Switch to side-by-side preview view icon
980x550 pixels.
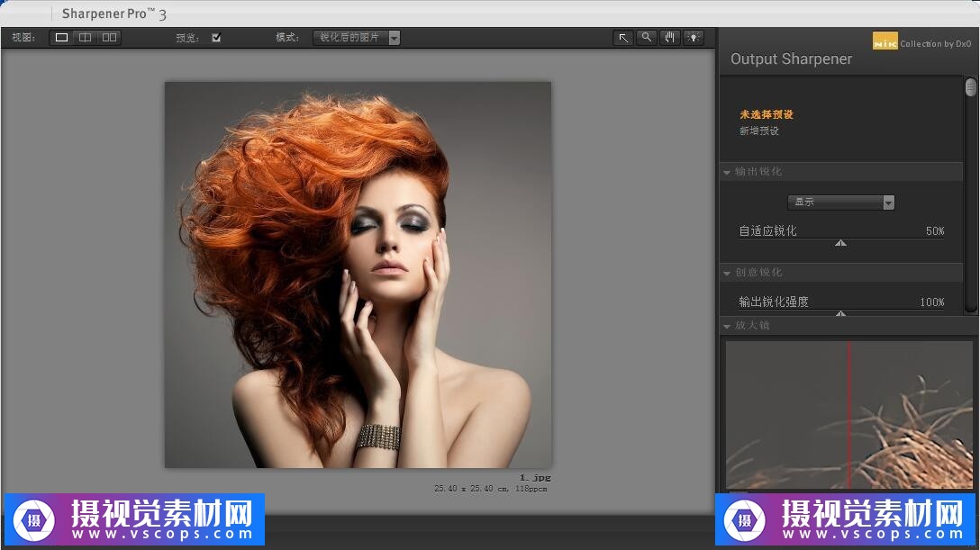coord(109,38)
